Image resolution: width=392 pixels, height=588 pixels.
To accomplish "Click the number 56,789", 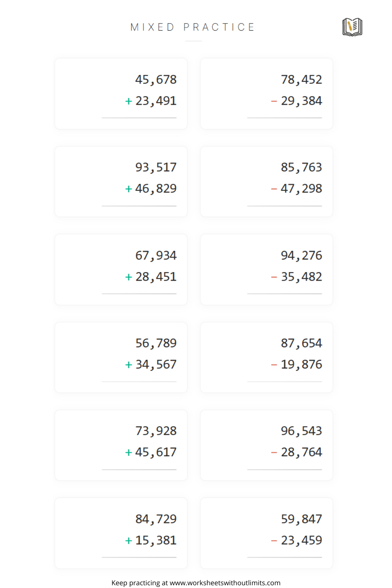I will [x=156, y=343].
